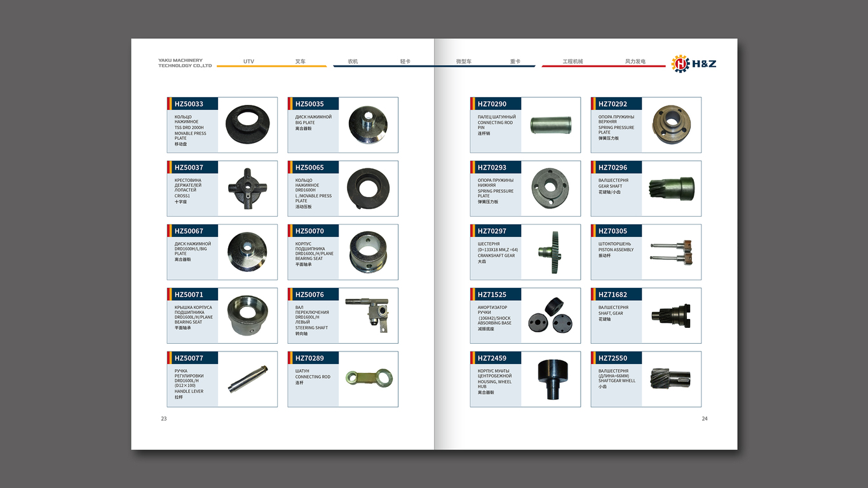The width and height of the screenshot is (868, 488).
Task: Click the HZ72459 part number heading
Action: (x=492, y=358)
